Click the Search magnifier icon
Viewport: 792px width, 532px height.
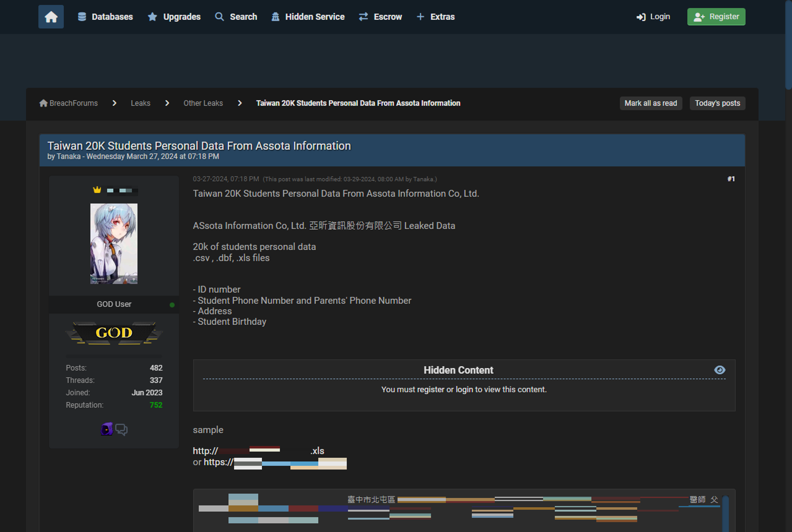coord(219,17)
